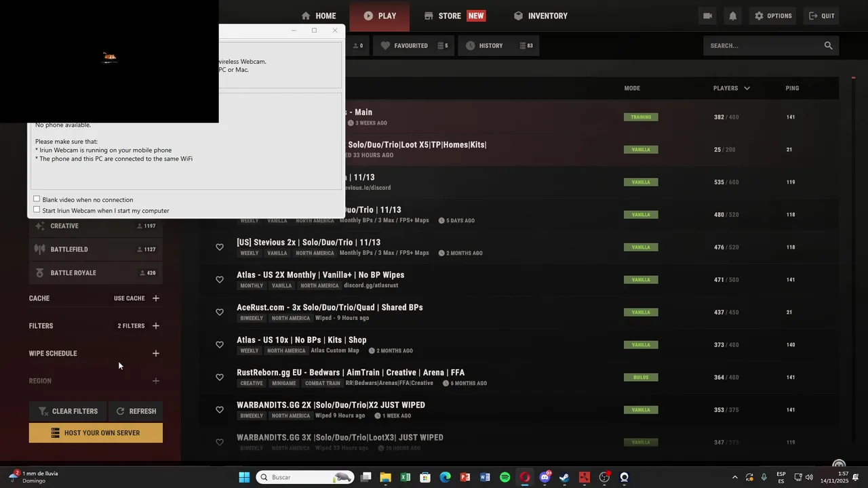Screen dimensions: 868x488
Task: Enable Blank video when no connection
Action: pos(37,199)
